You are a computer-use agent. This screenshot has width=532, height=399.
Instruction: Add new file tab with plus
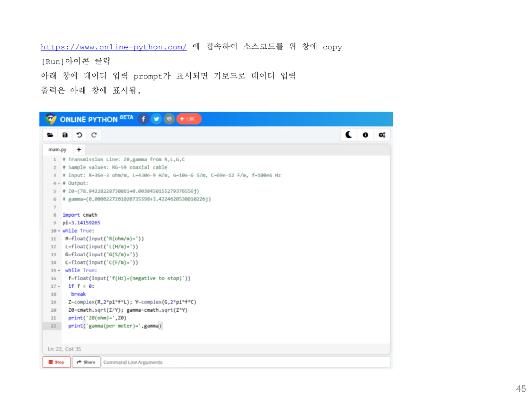pyautogui.click(x=79, y=150)
